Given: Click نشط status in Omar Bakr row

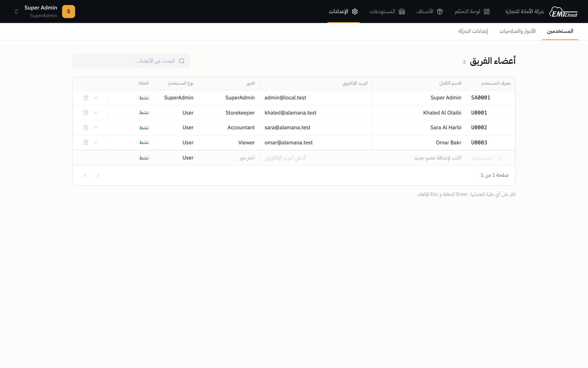Looking at the screenshot, I should tap(144, 142).
